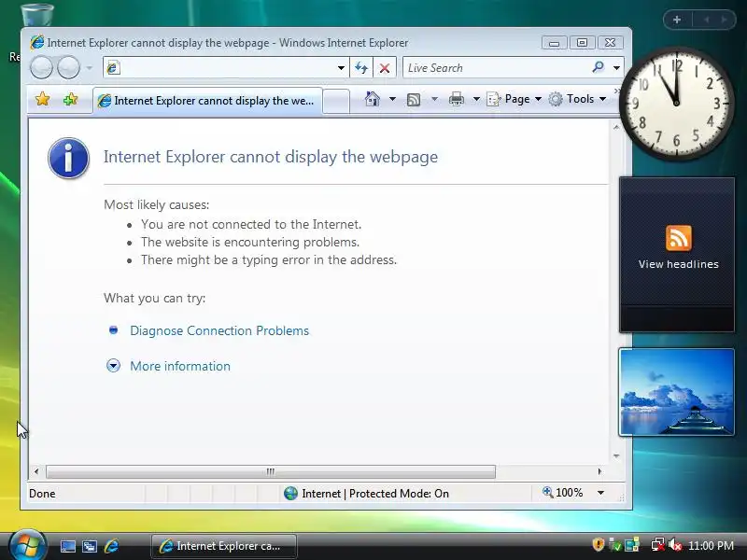Click the horizontal scrollbar thumb
Image resolution: width=747 pixels, height=560 pixels.
coord(271,471)
